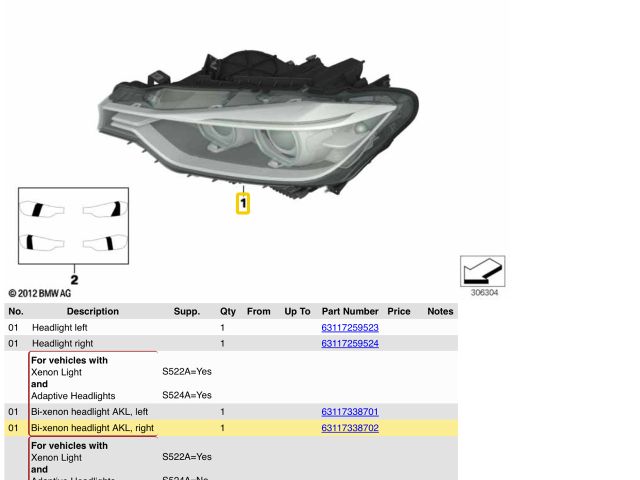Select the Headlight right row description
The height and width of the screenshot is (480, 640).
coord(62,344)
